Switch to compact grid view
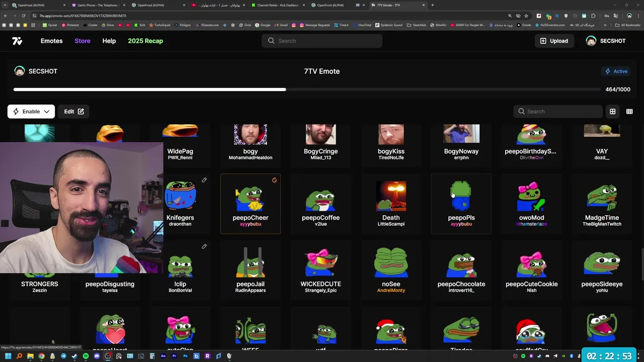The width and height of the screenshot is (644, 362). 629,112
